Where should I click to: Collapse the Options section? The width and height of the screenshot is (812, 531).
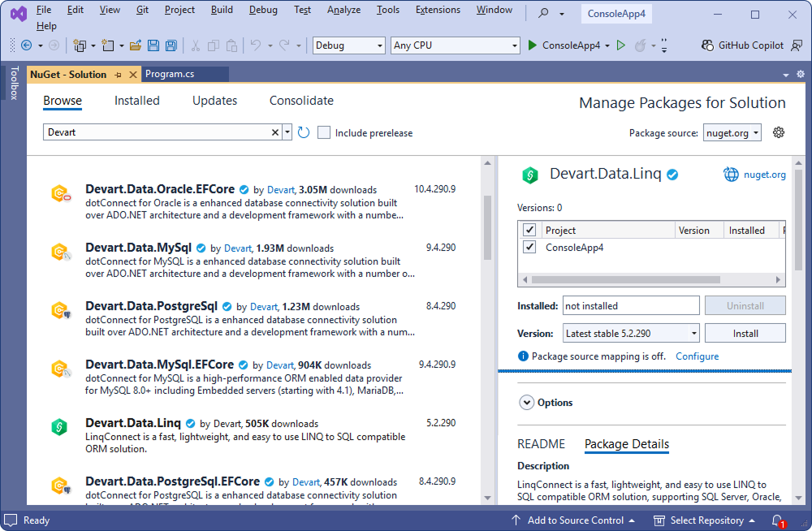[x=528, y=402]
